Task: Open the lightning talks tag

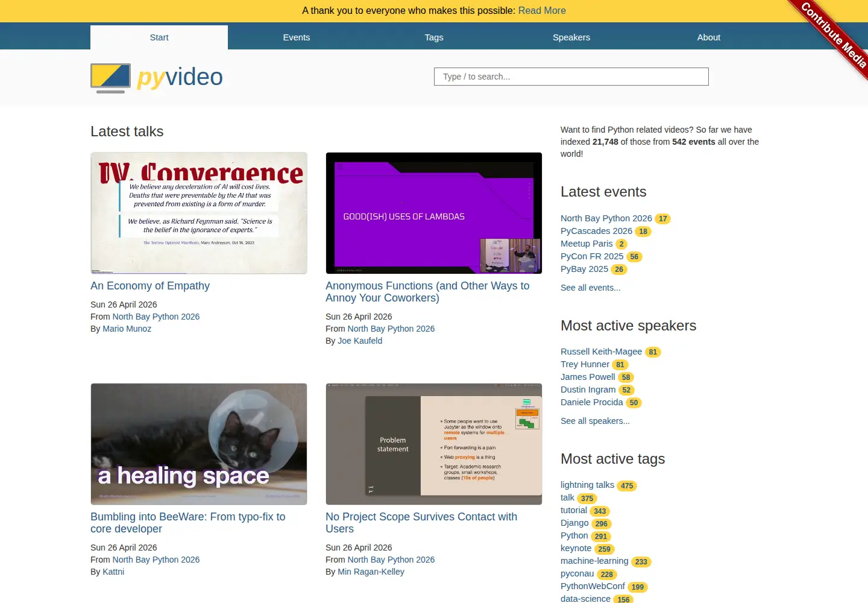Action: coord(587,485)
